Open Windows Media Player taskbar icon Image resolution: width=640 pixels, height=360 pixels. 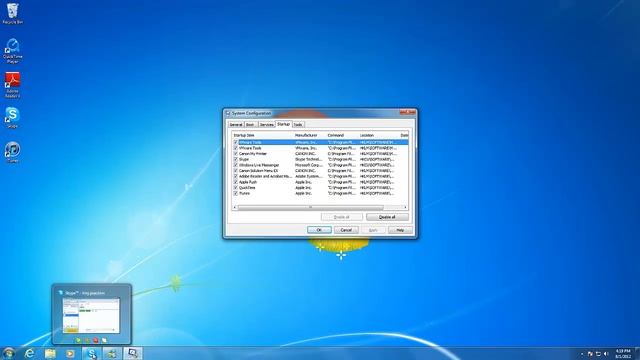(x=70, y=353)
